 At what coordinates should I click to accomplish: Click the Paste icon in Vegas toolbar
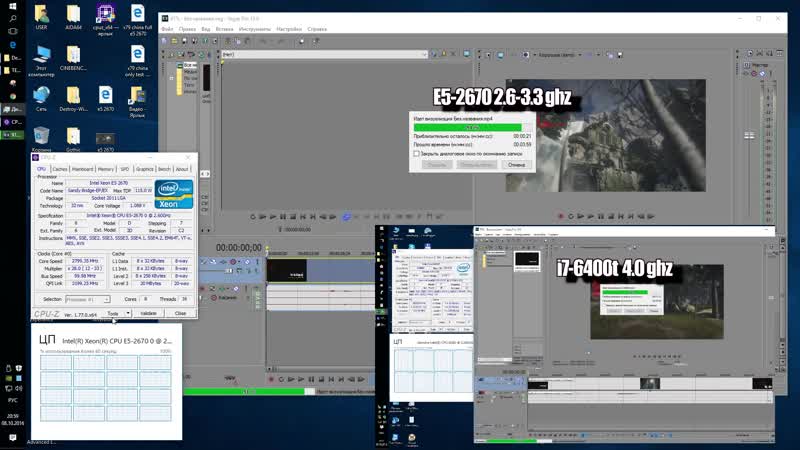(247, 41)
